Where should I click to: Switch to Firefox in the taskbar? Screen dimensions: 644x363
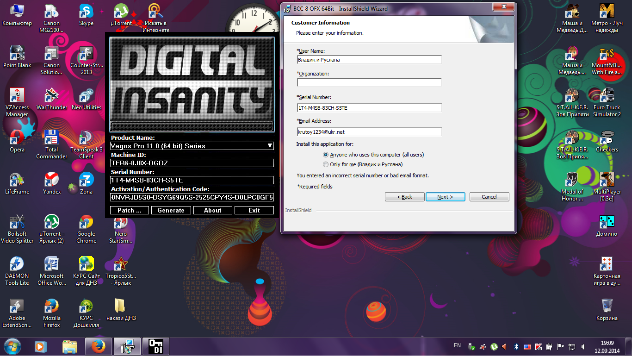[x=98, y=346]
